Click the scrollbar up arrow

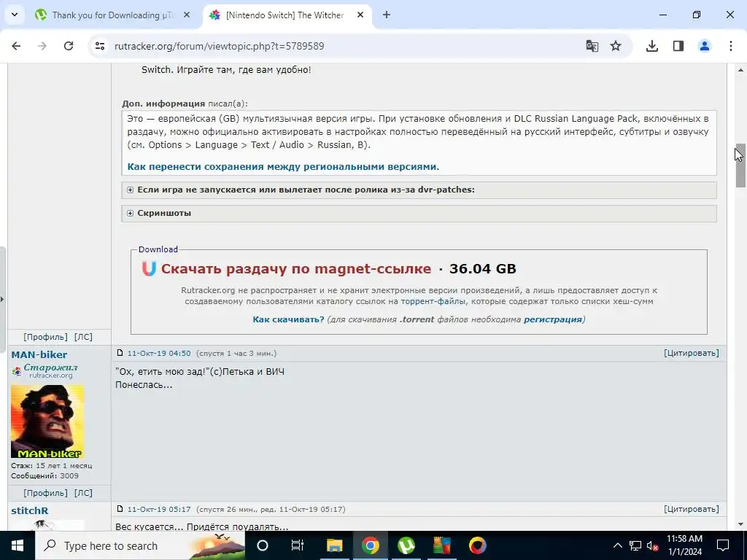(740, 71)
